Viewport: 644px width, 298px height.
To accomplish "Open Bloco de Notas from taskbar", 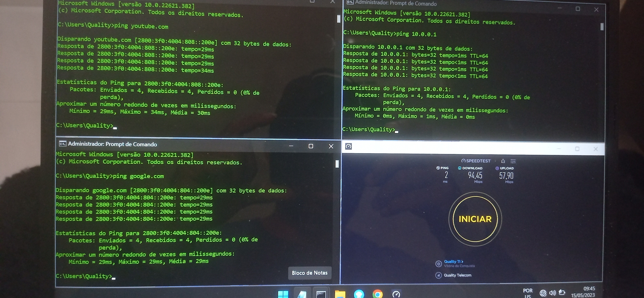I will pyautogui.click(x=302, y=294).
